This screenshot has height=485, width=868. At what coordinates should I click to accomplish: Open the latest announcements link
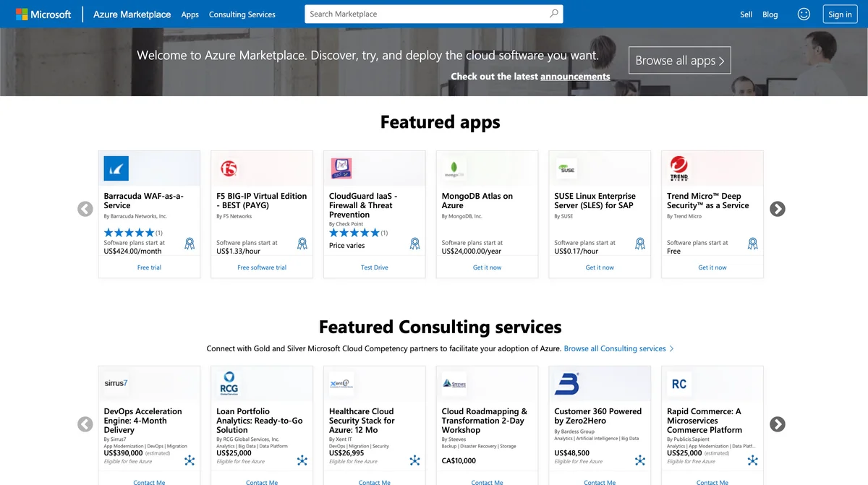[x=575, y=76]
